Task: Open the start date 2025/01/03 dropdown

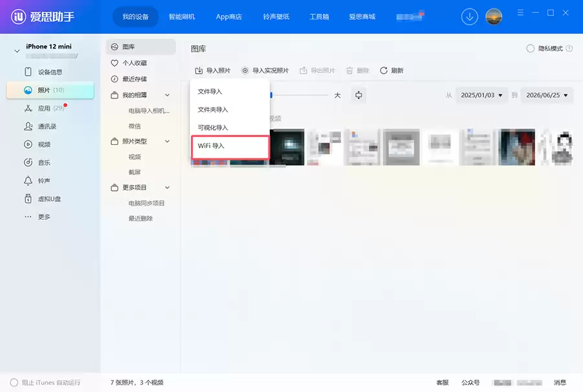Action: tap(481, 95)
